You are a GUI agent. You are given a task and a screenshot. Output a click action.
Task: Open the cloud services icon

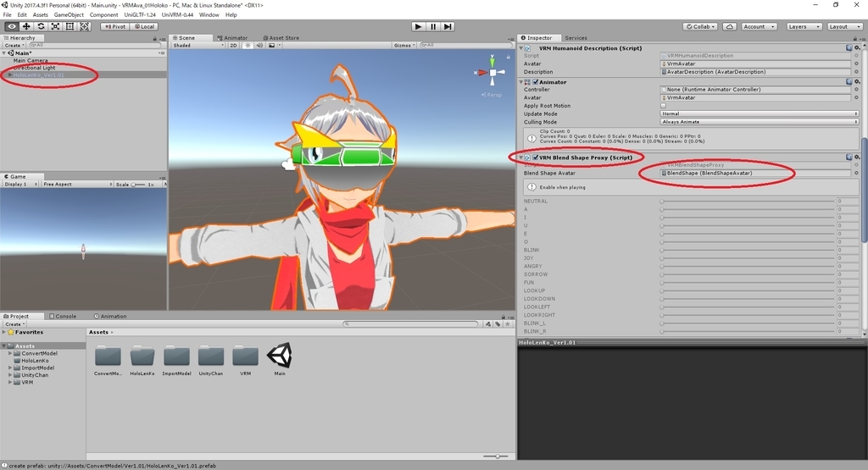pyautogui.click(x=730, y=26)
